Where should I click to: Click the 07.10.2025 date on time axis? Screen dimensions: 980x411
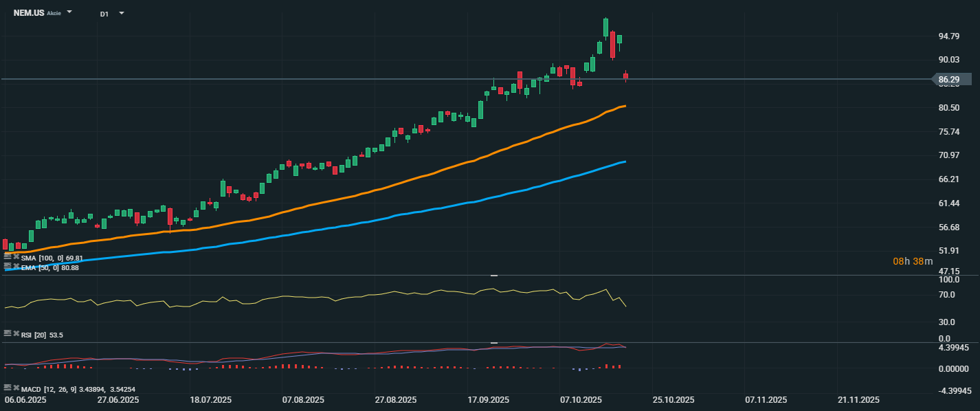[x=581, y=399]
